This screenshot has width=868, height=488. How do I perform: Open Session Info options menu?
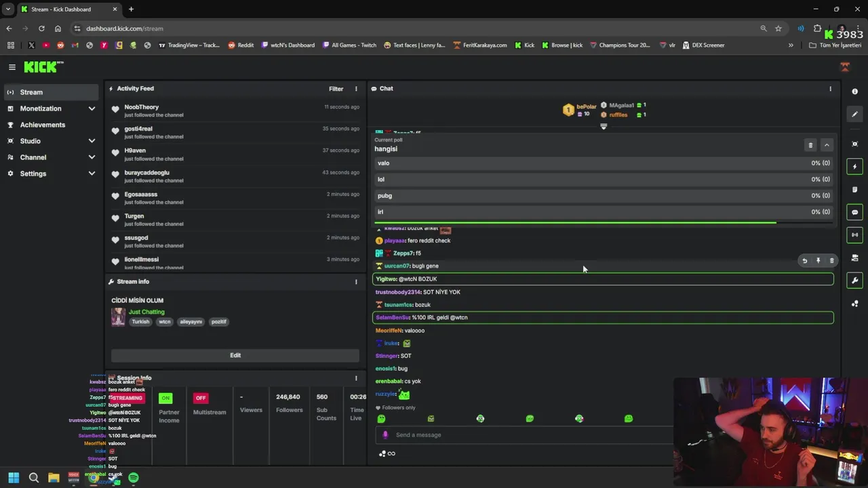coord(356,378)
